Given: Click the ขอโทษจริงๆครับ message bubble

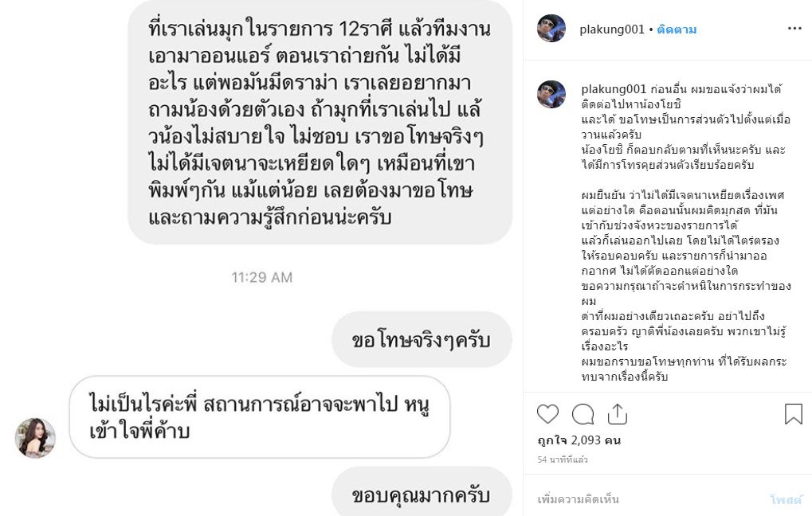Looking at the screenshot, I should click(x=422, y=339).
